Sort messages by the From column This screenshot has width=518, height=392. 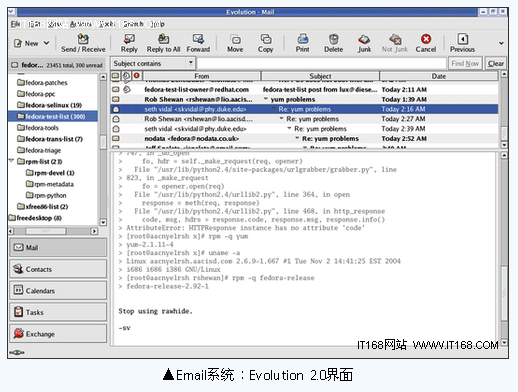[202, 76]
